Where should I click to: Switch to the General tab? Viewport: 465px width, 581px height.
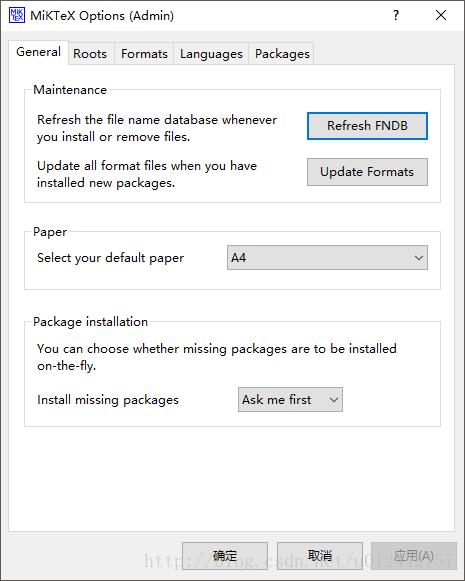(x=39, y=52)
